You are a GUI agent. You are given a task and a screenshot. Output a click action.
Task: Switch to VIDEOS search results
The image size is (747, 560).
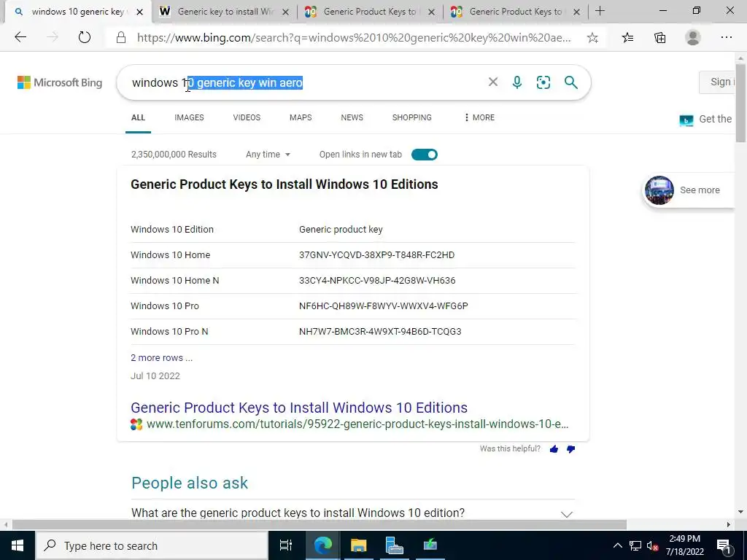tap(247, 117)
